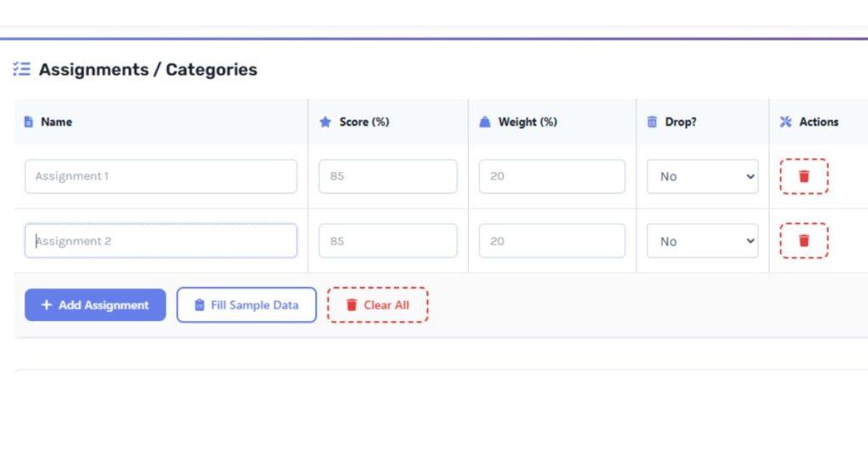This screenshot has width=868, height=454.
Task: Click the trash icon in Drop? header
Action: [x=652, y=122]
